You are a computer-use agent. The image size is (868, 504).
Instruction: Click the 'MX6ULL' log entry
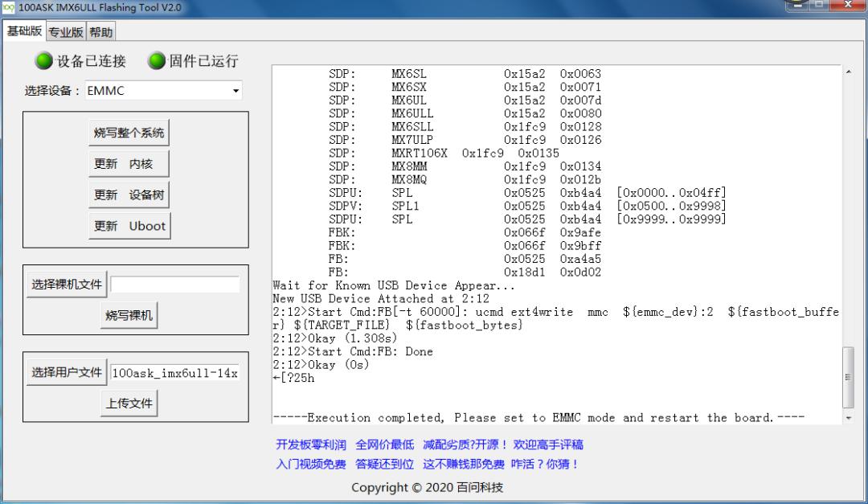pos(412,113)
